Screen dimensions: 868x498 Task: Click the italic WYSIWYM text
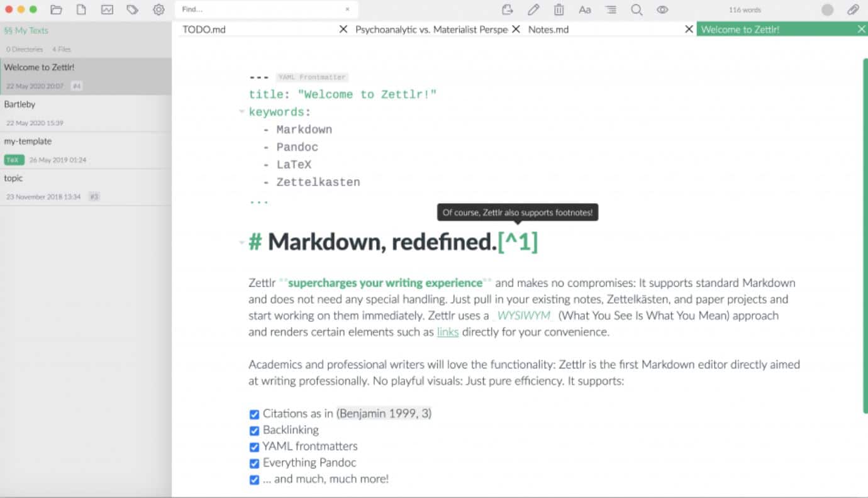[523, 316]
